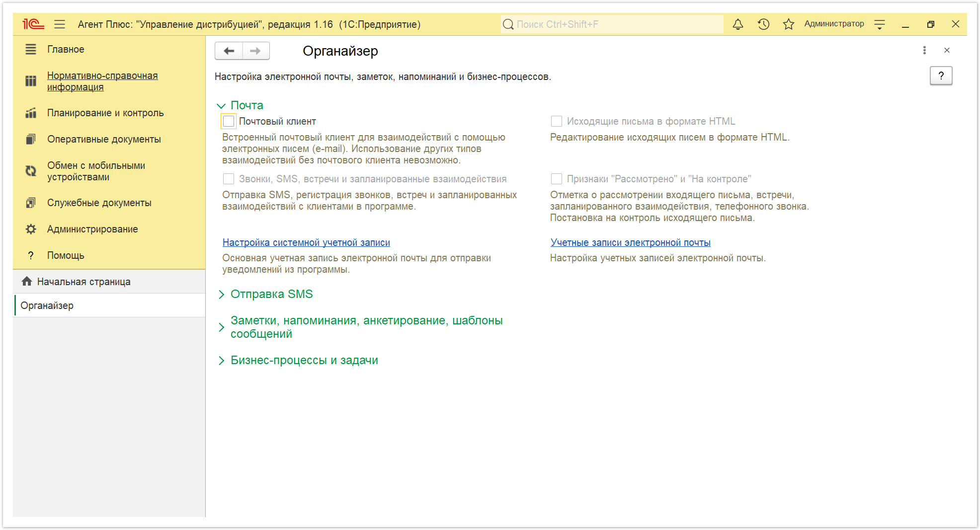This screenshot has height=530, width=980.
Task: Open Учетные записи электронной почты link
Action: click(630, 242)
